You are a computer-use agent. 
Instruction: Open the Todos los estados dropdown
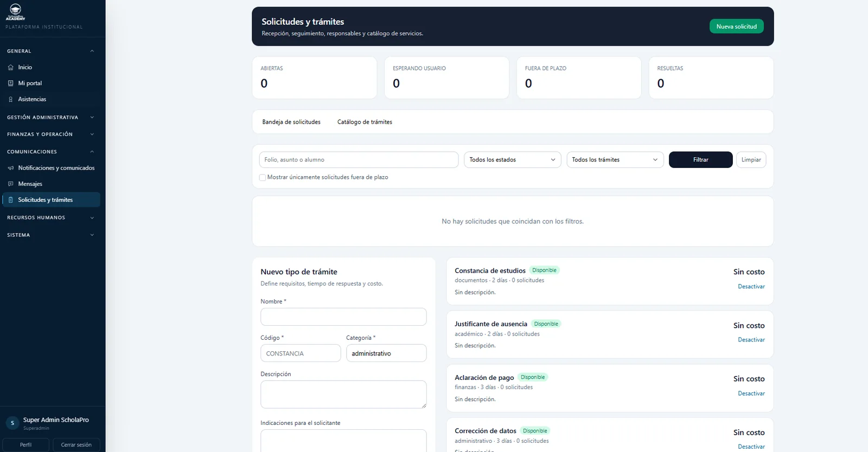coord(512,160)
